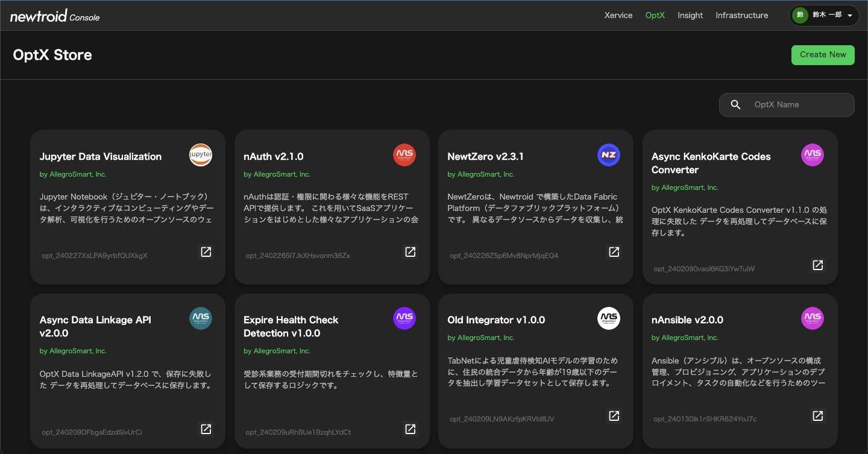The height and width of the screenshot is (454, 868).
Task: Click the newtroid Console logo
Action: 55,16
